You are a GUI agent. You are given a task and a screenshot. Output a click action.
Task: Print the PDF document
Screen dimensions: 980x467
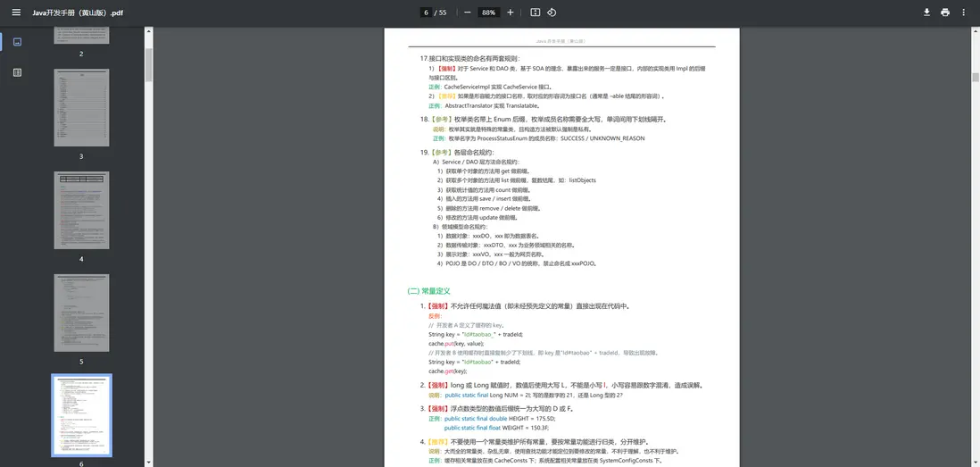[x=945, y=13]
